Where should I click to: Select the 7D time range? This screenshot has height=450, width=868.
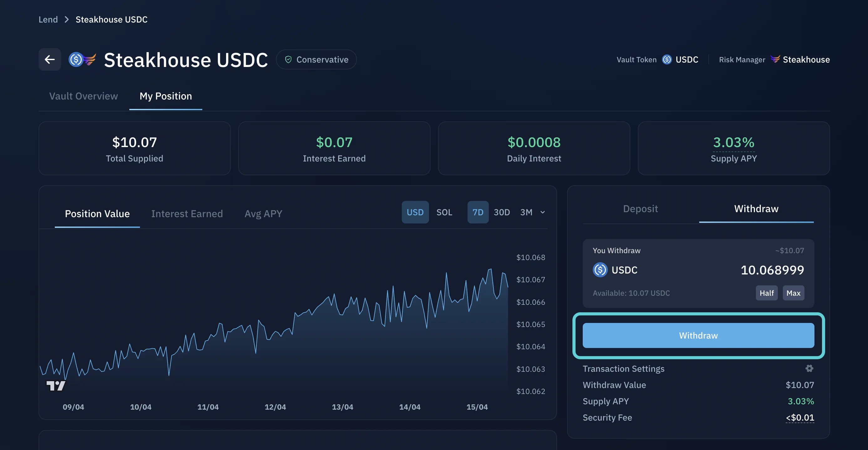pos(478,212)
